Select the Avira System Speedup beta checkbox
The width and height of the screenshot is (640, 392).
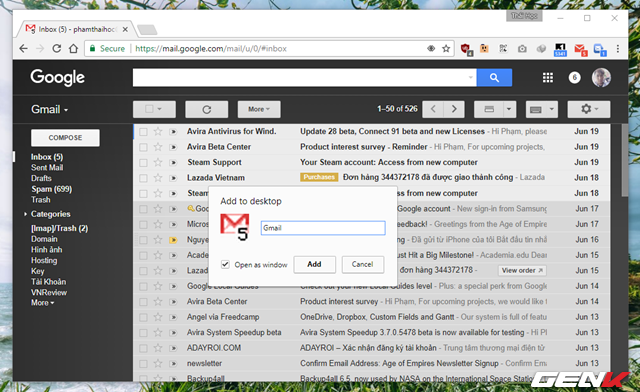click(x=143, y=333)
